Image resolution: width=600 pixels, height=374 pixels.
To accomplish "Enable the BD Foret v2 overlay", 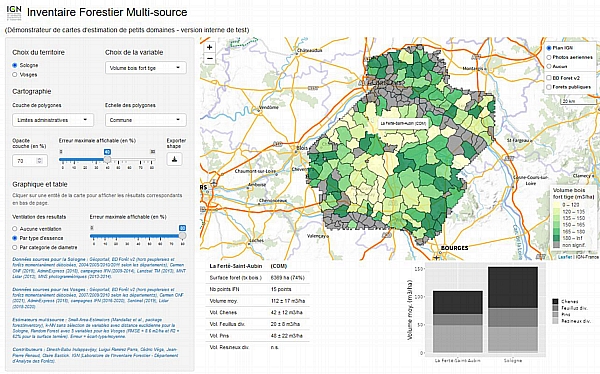I will tap(549, 78).
